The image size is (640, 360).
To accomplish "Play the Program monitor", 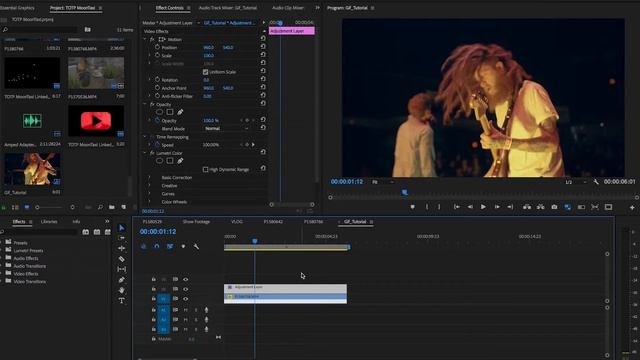I will [x=483, y=207].
